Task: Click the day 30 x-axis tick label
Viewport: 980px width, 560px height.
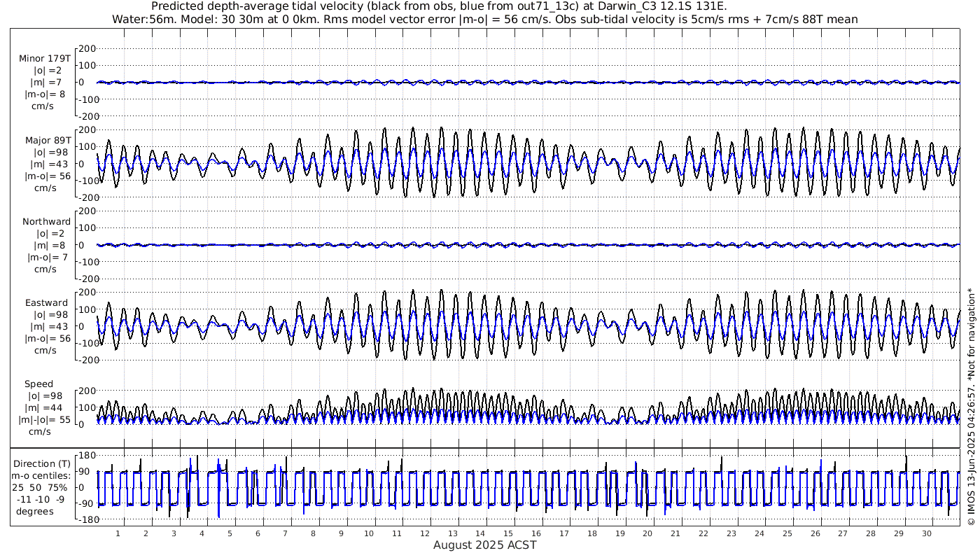Action: pos(926,533)
